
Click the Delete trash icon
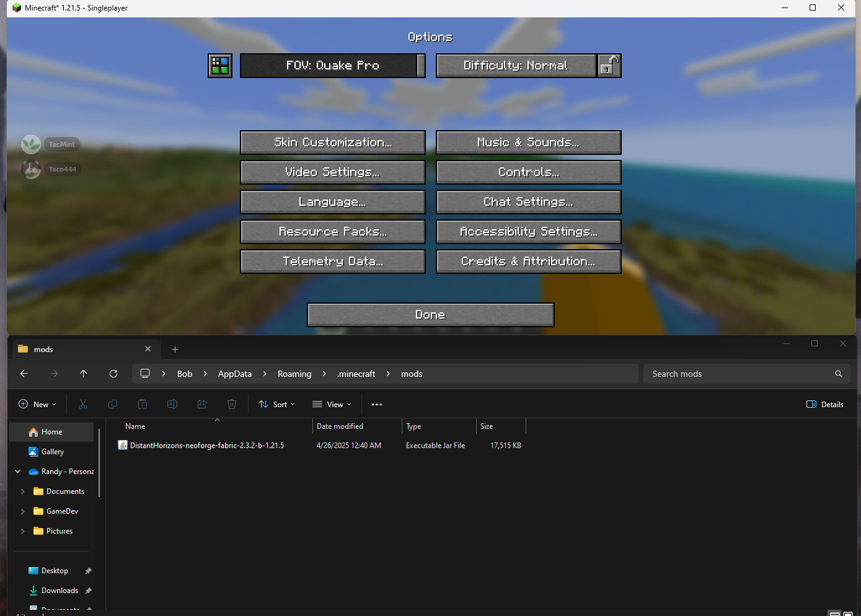(x=232, y=405)
